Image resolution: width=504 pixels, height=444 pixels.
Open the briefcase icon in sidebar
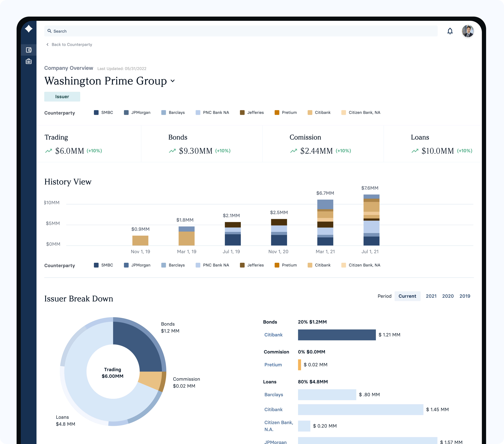(x=29, y=61)
